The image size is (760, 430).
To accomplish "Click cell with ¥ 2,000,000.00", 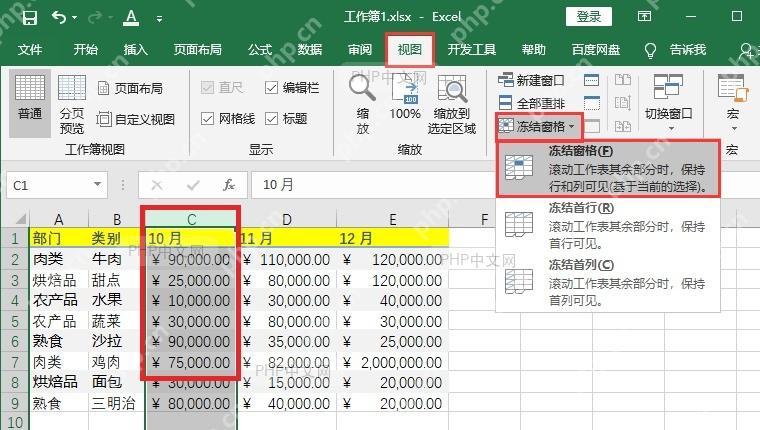I will coord(393,362).
